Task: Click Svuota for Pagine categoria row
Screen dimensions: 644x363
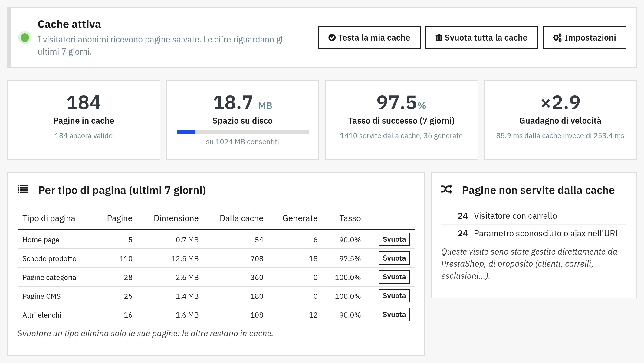Action: (394, 277)
